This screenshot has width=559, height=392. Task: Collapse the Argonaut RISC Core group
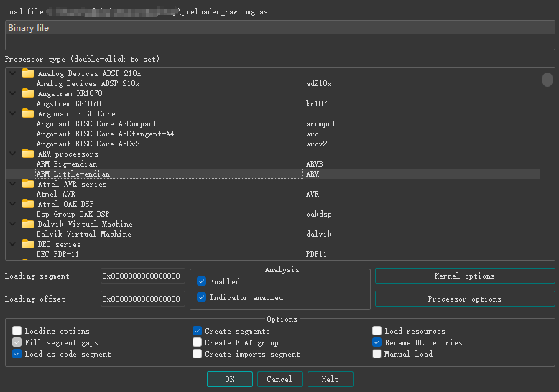click(x=11, y=113)
